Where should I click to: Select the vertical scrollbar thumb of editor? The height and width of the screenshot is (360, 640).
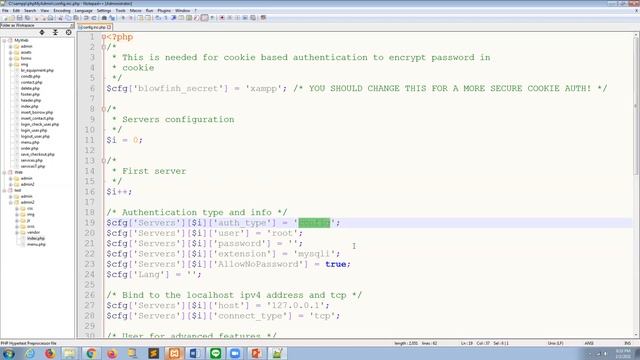(636, 106)
